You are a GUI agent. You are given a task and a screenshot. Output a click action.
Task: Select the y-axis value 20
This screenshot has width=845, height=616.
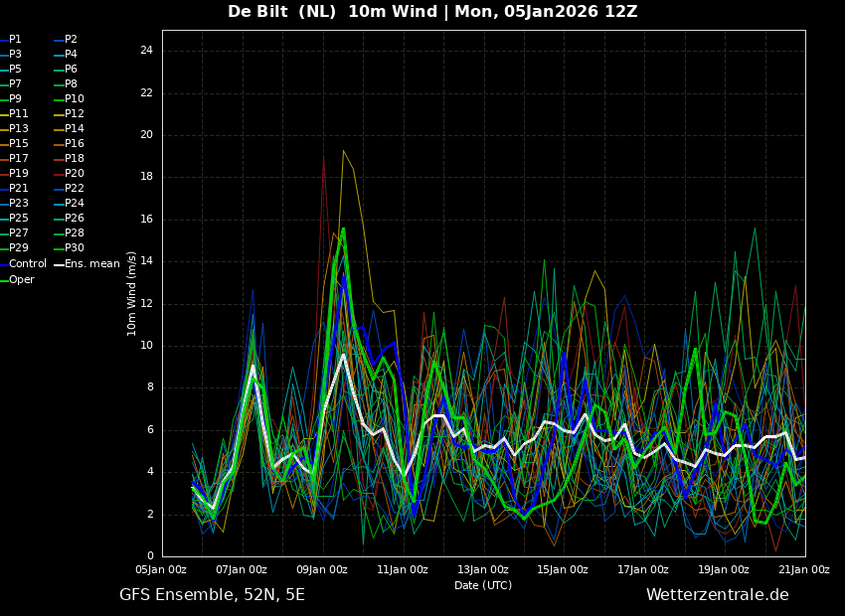click(146, 135)
